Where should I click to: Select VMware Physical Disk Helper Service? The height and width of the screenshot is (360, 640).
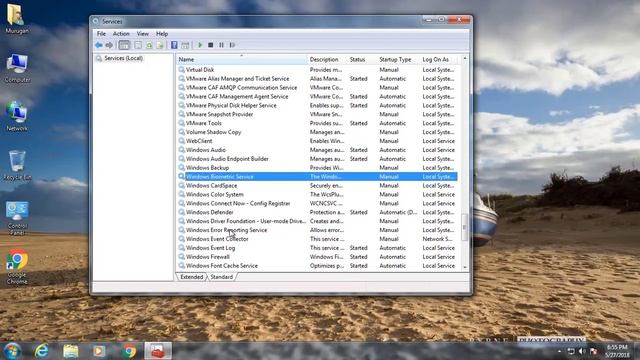click(317, 105)
